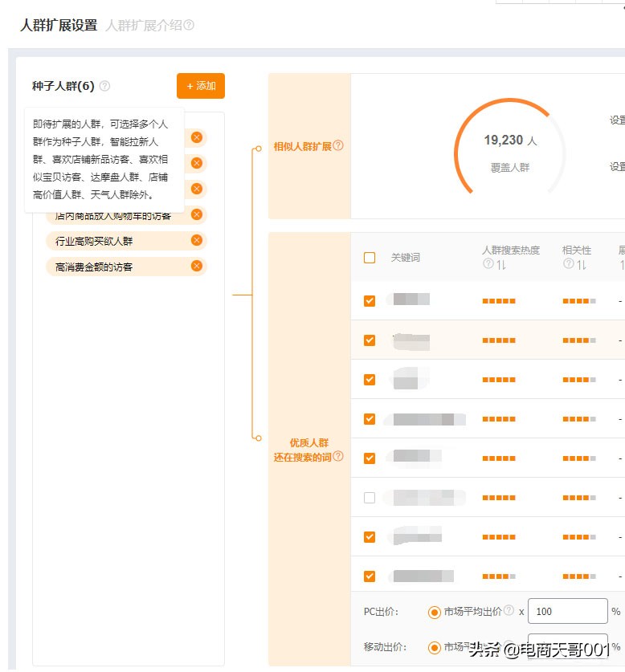
Task: Remove the 行业高购买欲人群 seed group
Action: 197,240
